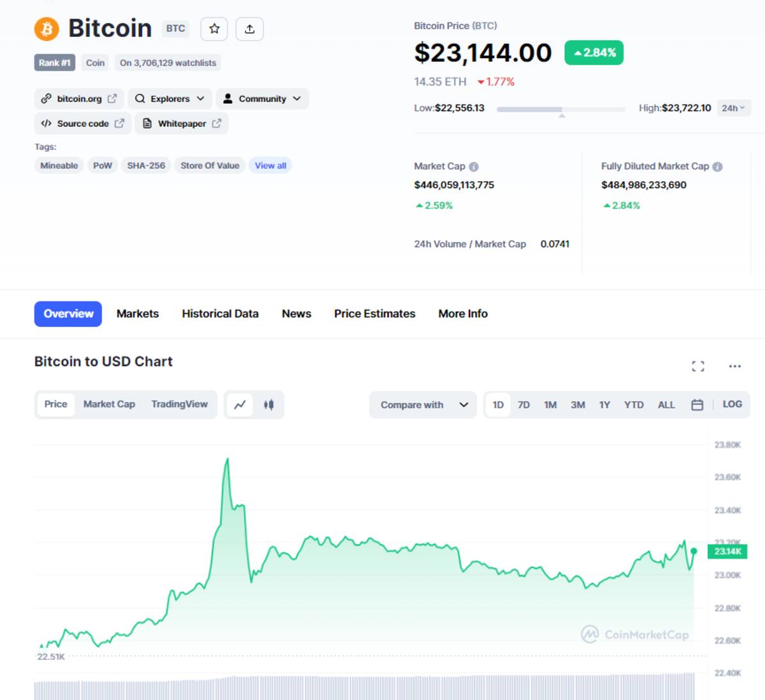Screen dimensions: 765x700
Task: Go to the Markets tab
Action: (138, 314)
